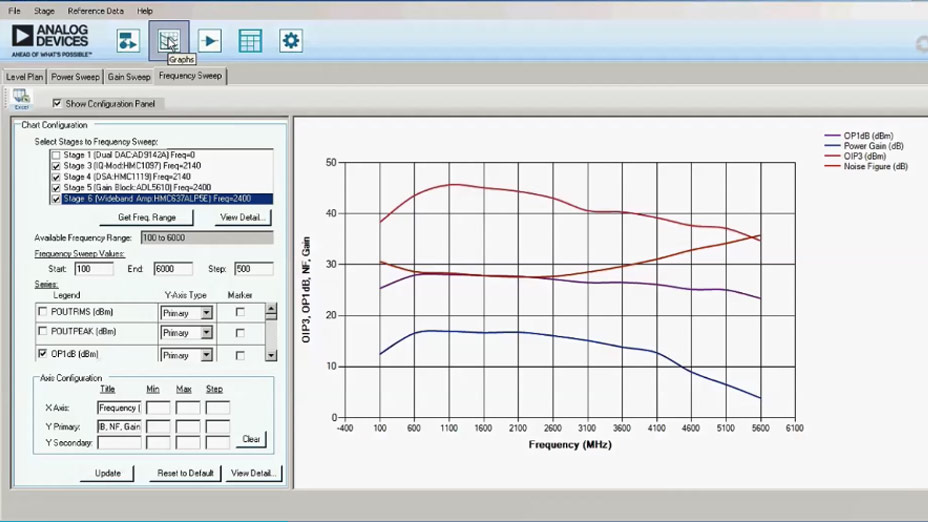
Task: Enable the POUTRMS (dBm) series checkbox
Action: click(x=43, y=311)
